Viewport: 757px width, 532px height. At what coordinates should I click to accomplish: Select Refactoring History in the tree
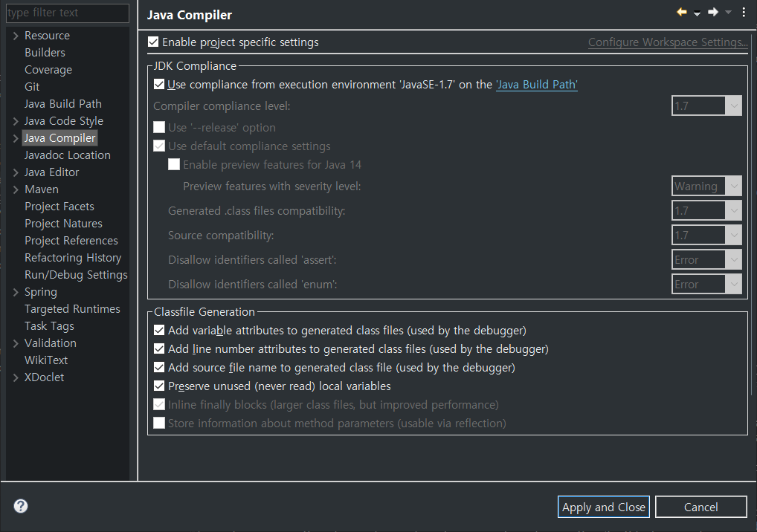point(73,258)
